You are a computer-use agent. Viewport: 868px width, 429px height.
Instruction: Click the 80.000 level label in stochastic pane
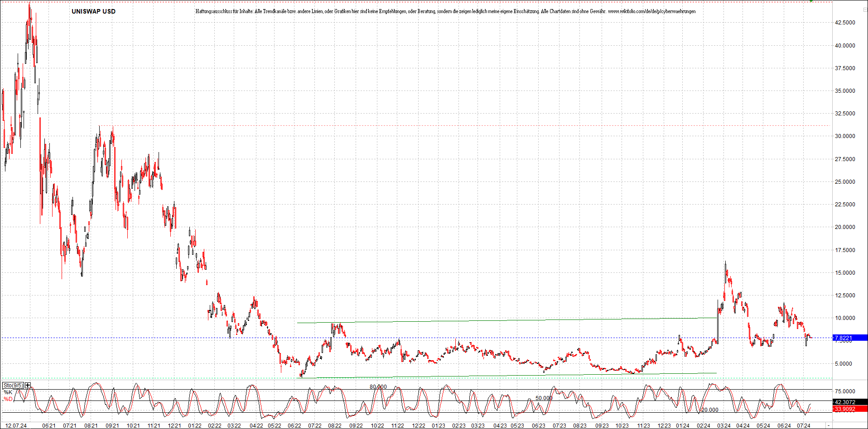[378, 387]
